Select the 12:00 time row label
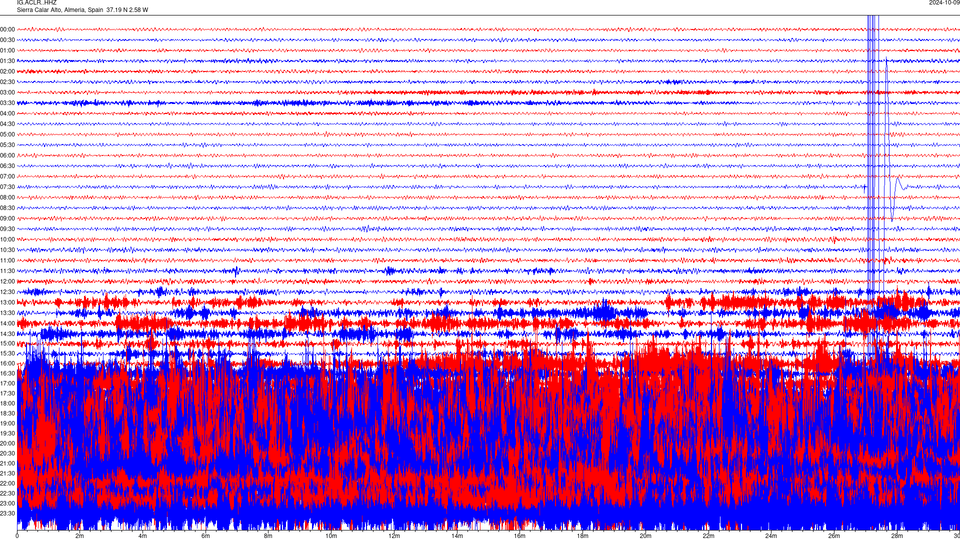Viewport: 960px width, 540px height. (7, 282)
